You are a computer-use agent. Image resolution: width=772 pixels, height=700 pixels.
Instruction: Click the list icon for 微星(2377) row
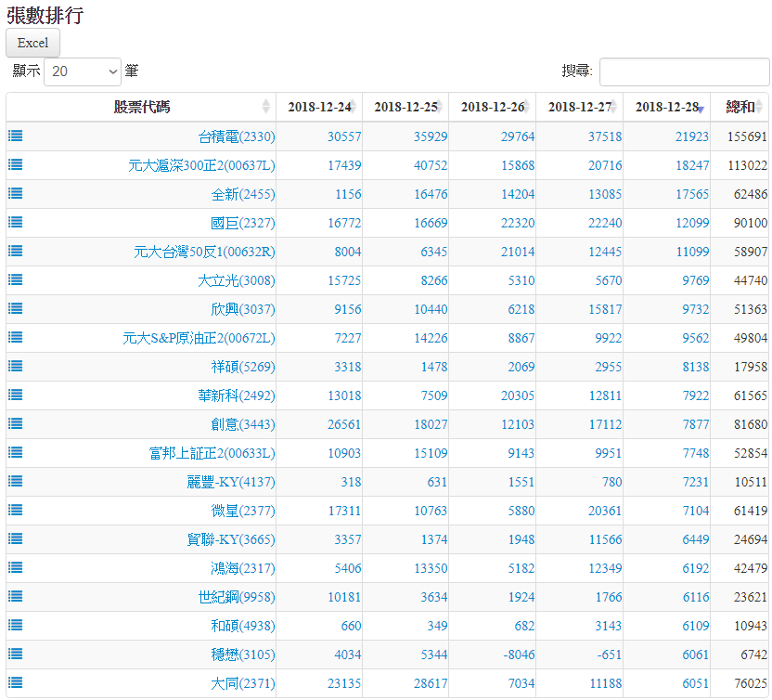click(16, 510)
